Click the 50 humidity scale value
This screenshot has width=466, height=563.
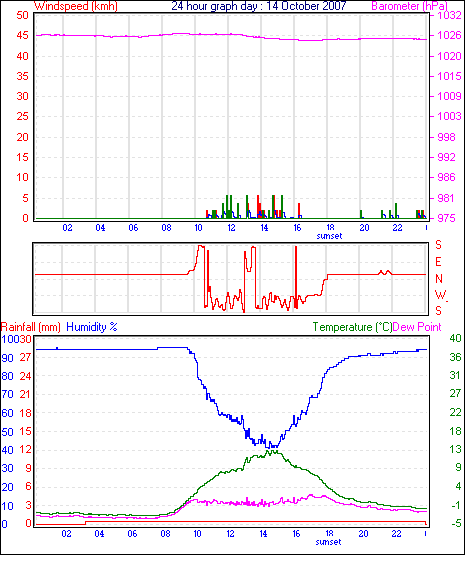[8, 432]
